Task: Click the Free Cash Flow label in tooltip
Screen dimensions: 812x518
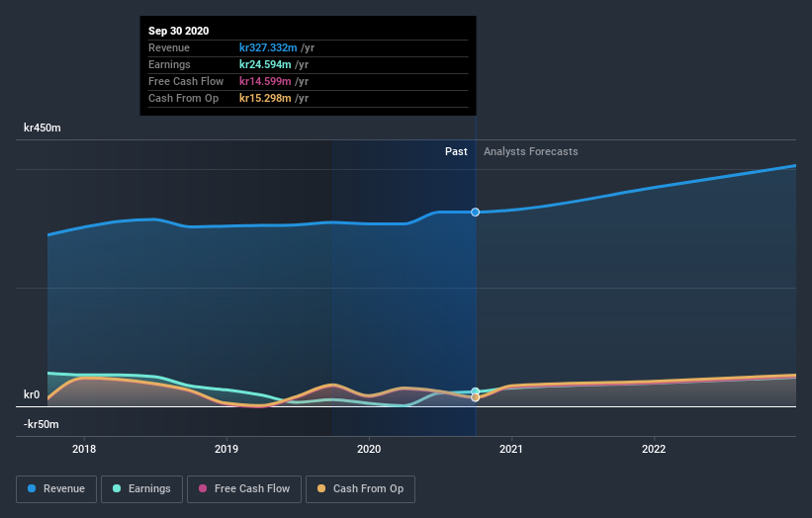Action: tap(186, 81)
